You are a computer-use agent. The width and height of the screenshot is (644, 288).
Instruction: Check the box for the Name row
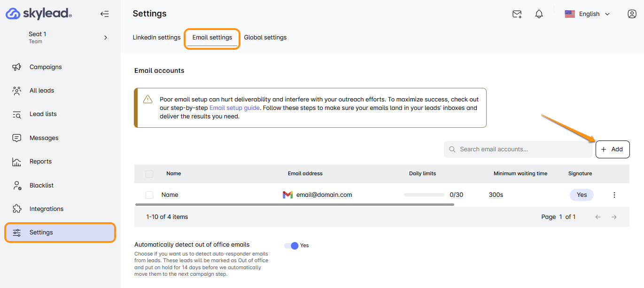point(149,195)
